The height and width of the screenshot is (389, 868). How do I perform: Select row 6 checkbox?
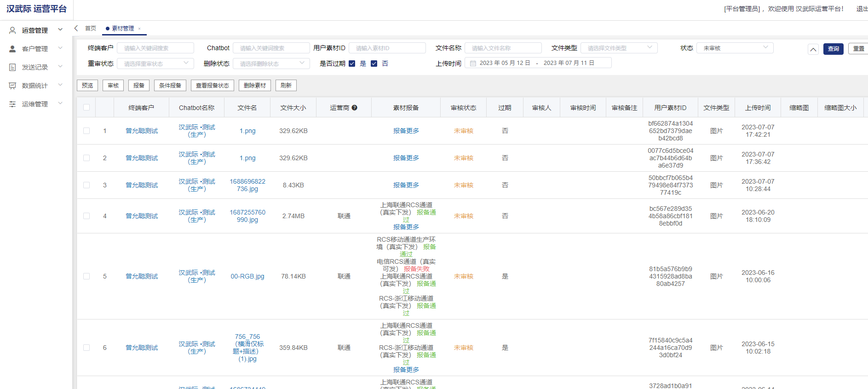click(86, 348)
